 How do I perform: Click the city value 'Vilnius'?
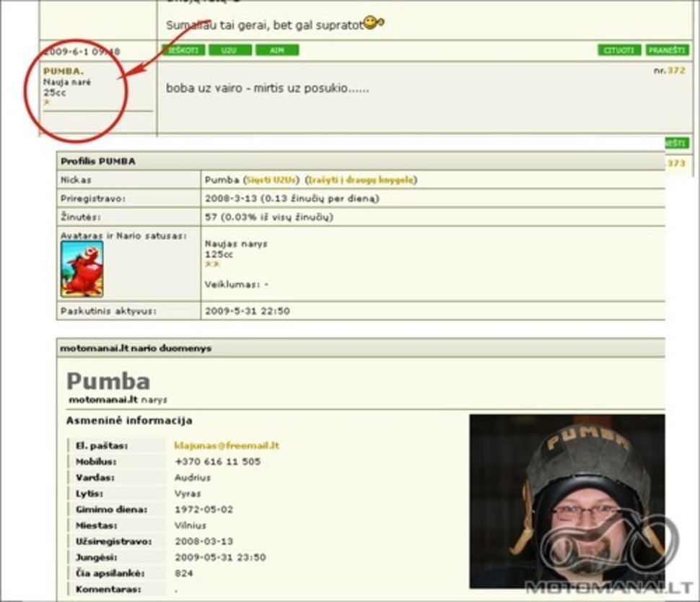(x=191, y=525)
